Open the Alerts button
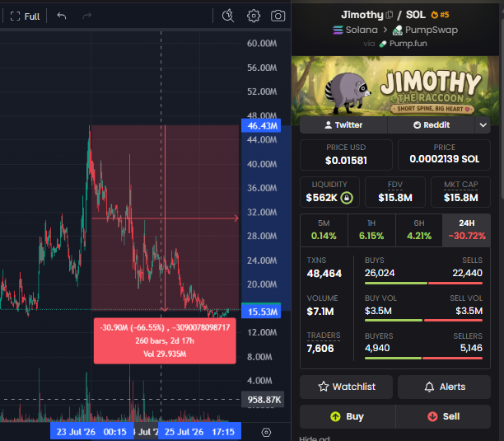The height and width of the screenshot is (441, 504). (444, 387)
